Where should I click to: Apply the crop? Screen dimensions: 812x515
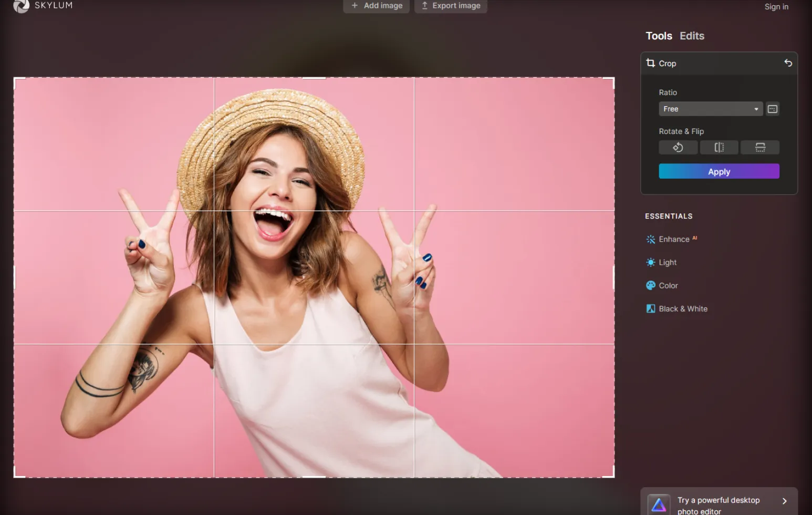click(719, 171)
